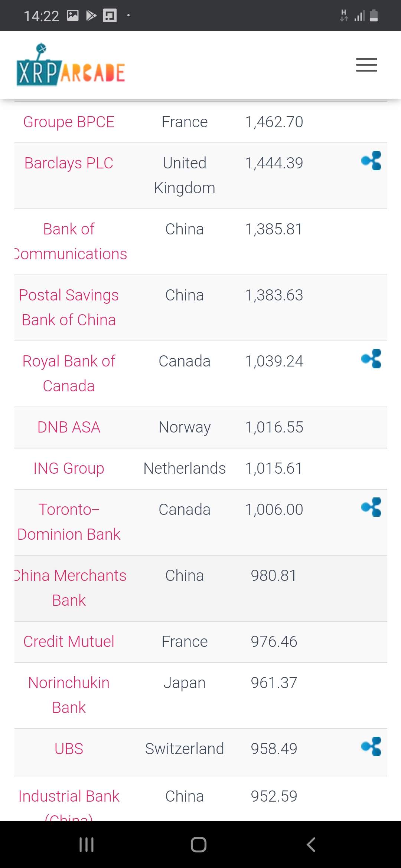Open the Groupe BPCE link
The height and width of the screenshot is (868, 401).
tap(69, 122)
